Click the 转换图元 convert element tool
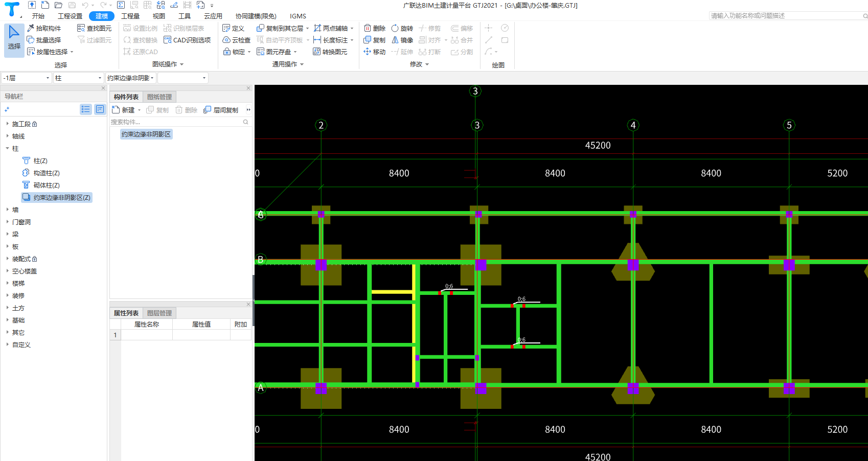 pyautogui.click(x=330, y=52)
